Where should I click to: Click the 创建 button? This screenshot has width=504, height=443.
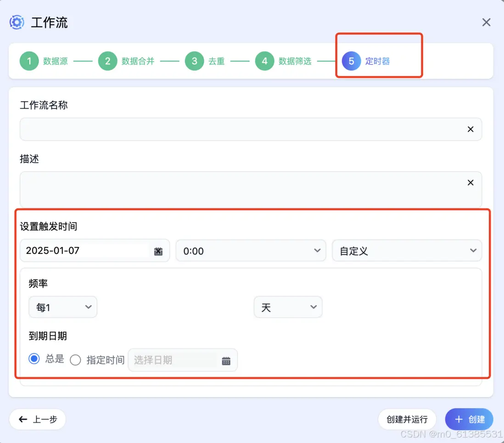pyautogui.click(x=469, y=419)
